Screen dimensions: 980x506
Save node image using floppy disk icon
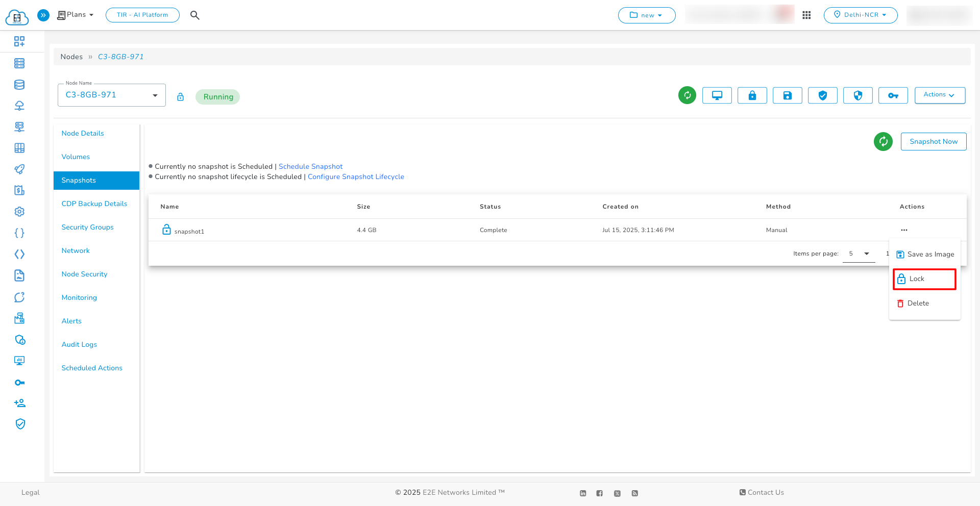(787, 95)
